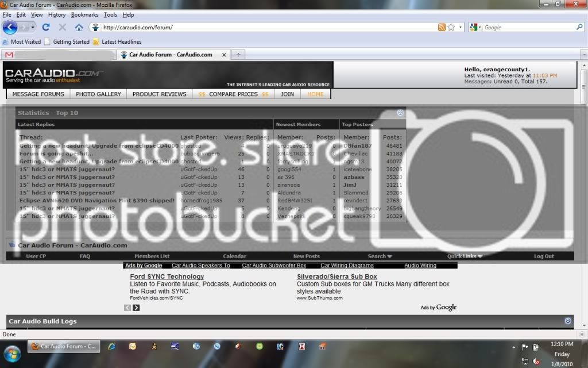Open the red M Gmail taskbar icon
588x368 pixels.
click(x=301, y=346)
